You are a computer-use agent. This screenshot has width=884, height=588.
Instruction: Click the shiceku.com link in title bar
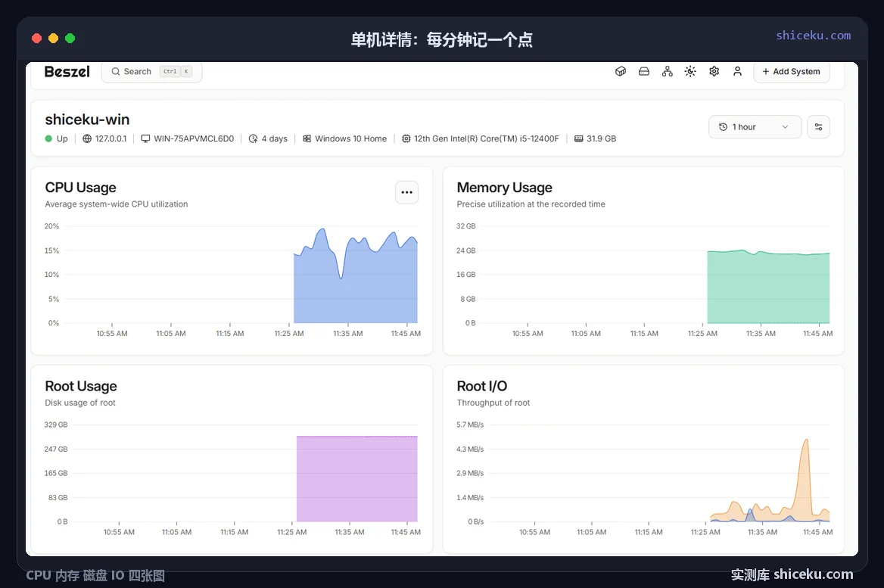click(x=814, y=36)
